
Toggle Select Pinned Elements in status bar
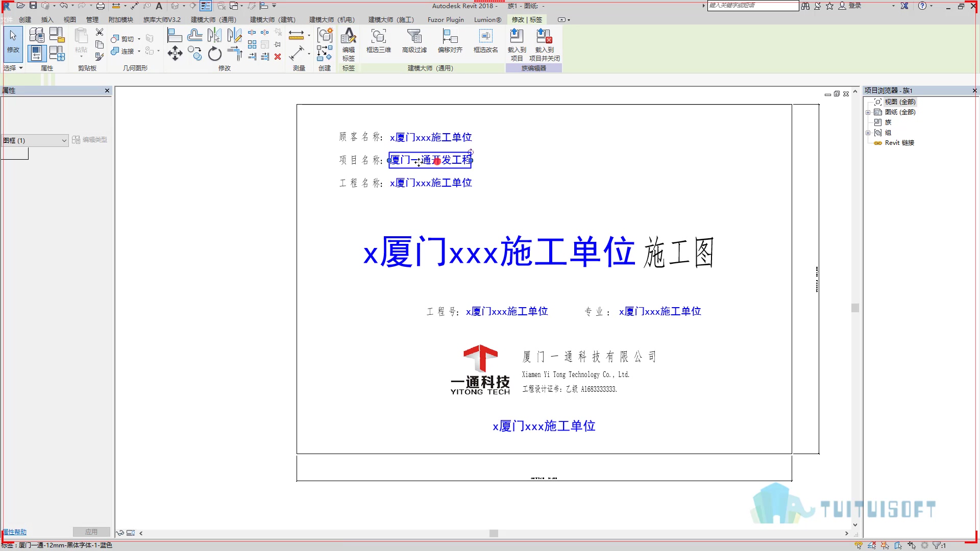click(885, 545)
